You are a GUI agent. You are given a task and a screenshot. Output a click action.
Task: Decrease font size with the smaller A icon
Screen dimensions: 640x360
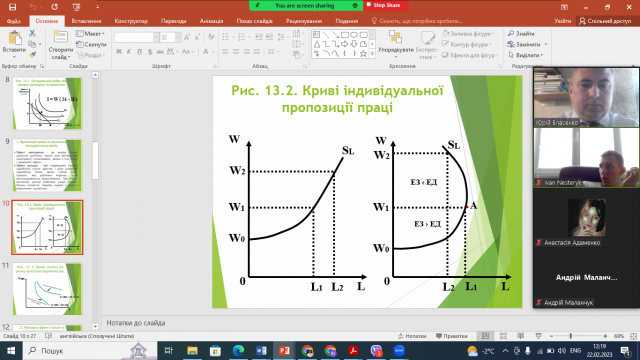(197, 38)
